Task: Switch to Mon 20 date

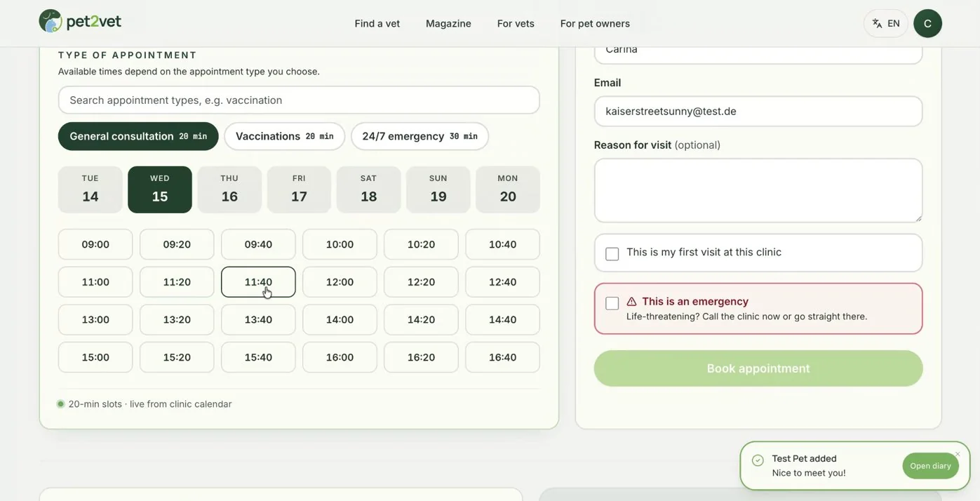Action: click(x=508, y=189)
